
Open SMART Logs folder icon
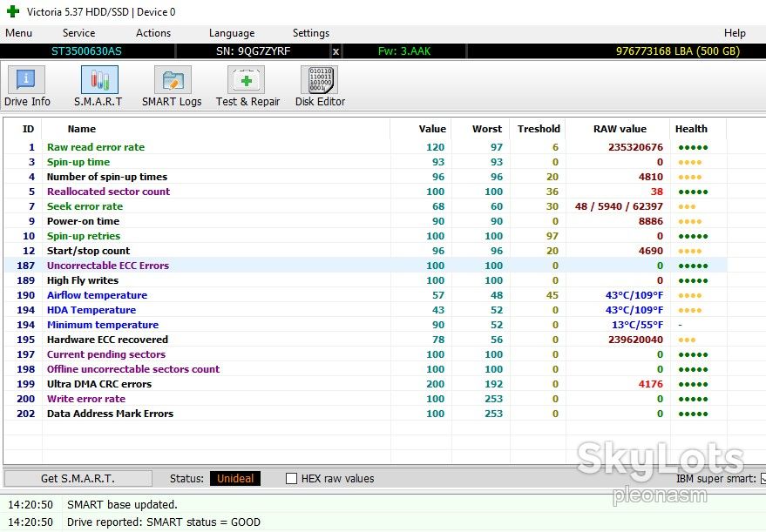click(x=173, y=79)
